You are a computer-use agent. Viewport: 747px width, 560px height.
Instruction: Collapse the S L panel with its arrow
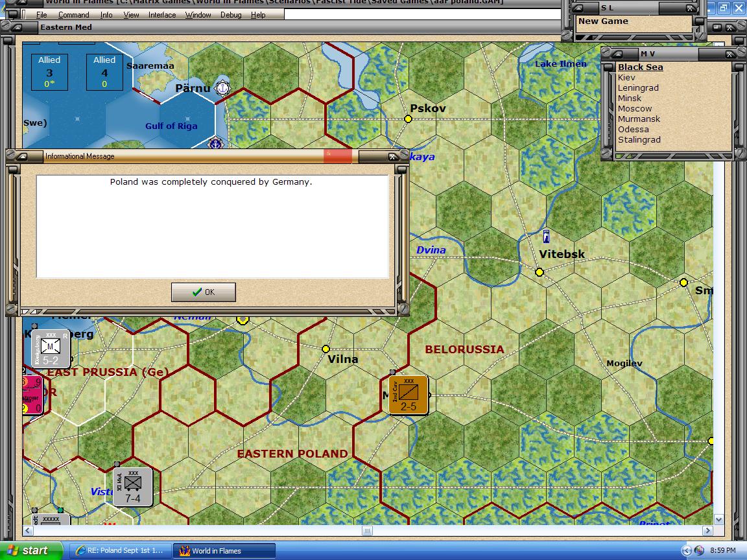(x=577, y=8)
